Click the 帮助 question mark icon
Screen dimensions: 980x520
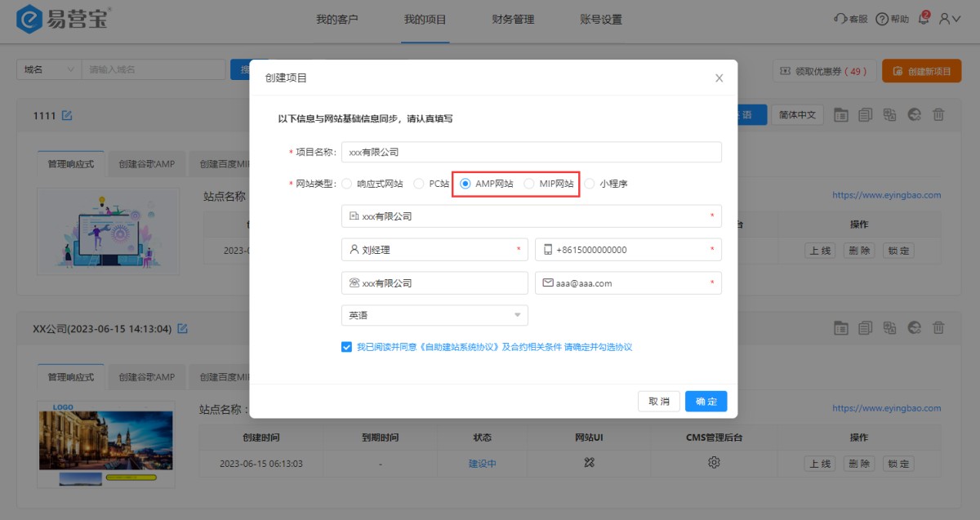pyautogui.click(x=882, y=19)
